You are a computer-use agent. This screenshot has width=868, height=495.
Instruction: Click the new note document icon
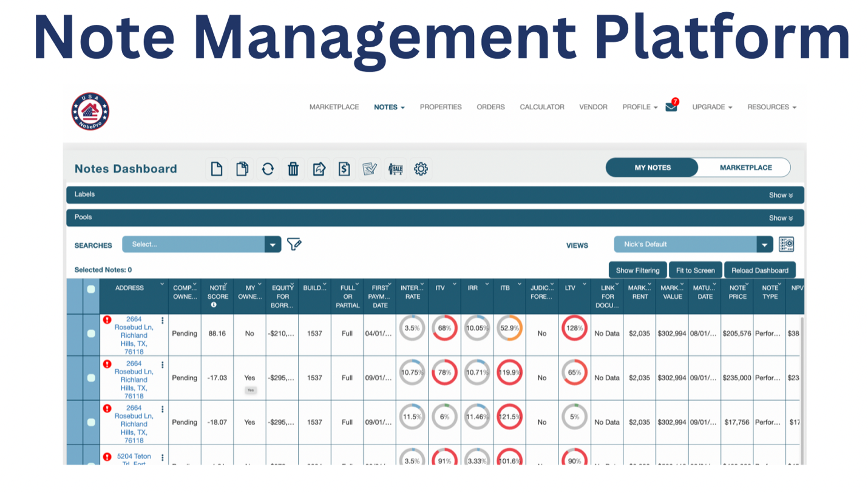[x=217, y=169]
